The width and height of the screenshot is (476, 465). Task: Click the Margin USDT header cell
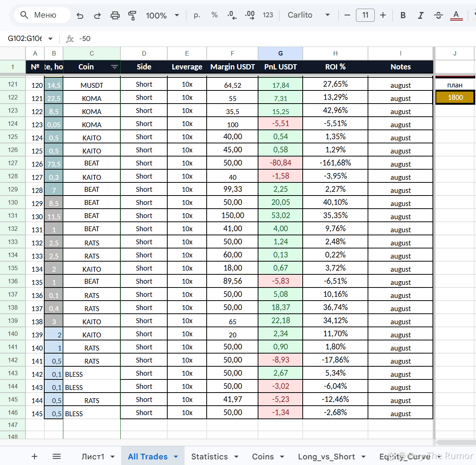pyautogui.click(x=233, y=67)
